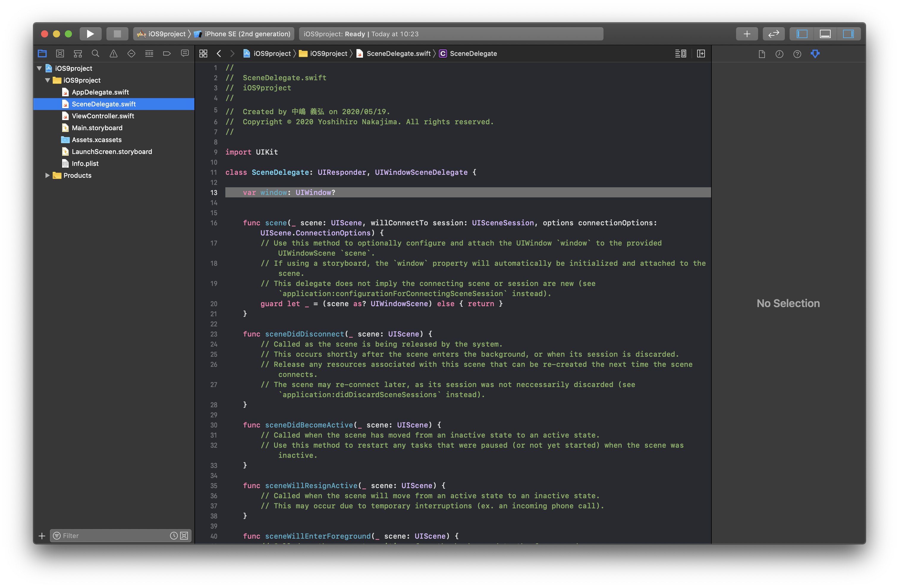Screen dimensions: 899x588
Task: Open Info.plist file
Action: coord(85,163)
